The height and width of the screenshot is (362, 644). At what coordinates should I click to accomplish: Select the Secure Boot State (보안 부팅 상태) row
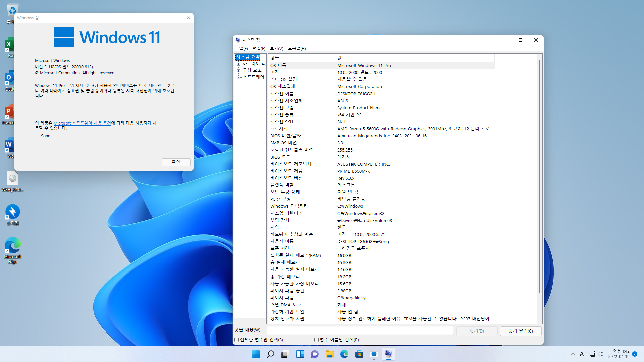(x=381, y=192)
